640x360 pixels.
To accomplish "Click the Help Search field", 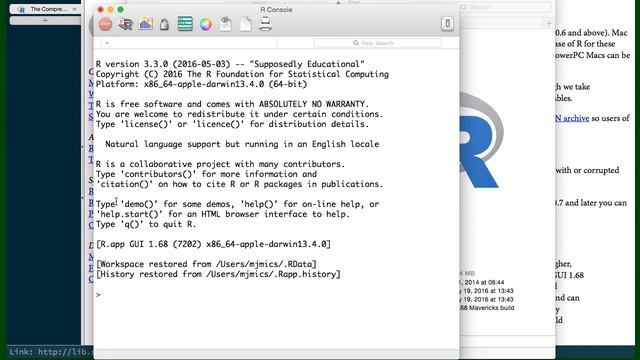I will pyautogui.click(x=378, y=43).
